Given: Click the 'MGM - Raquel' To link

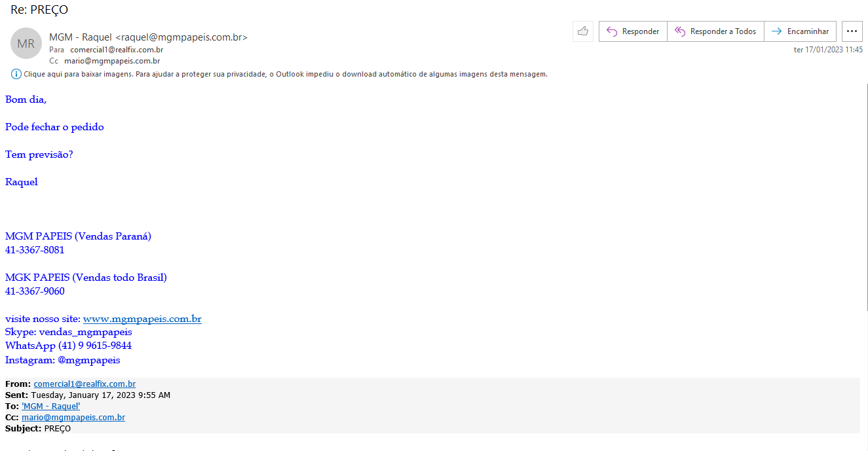Looking at the screenshot, I should [x=50, y=406].
